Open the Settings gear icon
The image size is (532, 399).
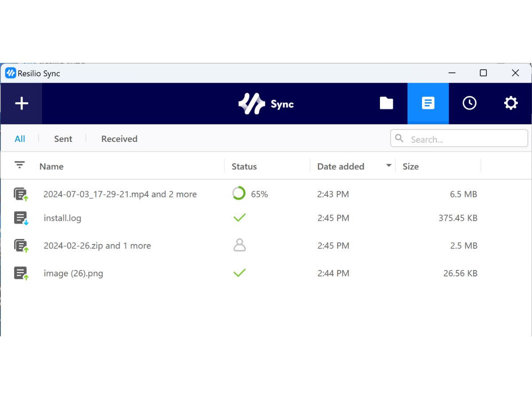tap(511, 103)
